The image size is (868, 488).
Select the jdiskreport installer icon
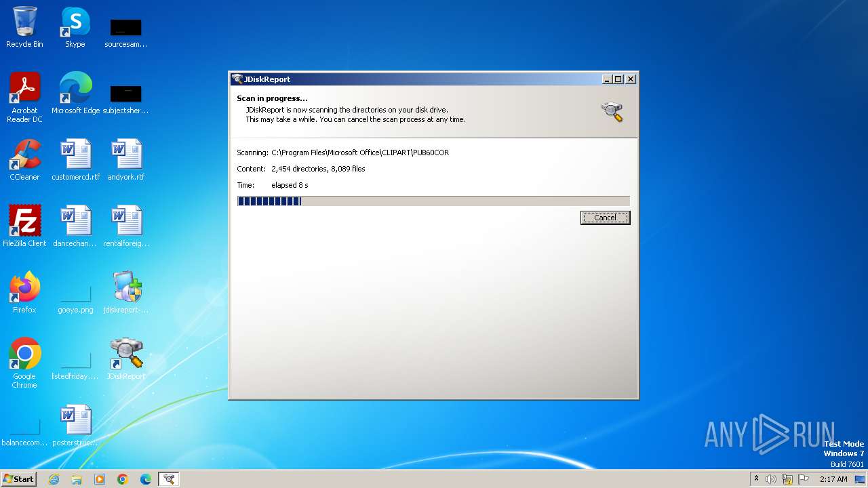click(126, 293)
